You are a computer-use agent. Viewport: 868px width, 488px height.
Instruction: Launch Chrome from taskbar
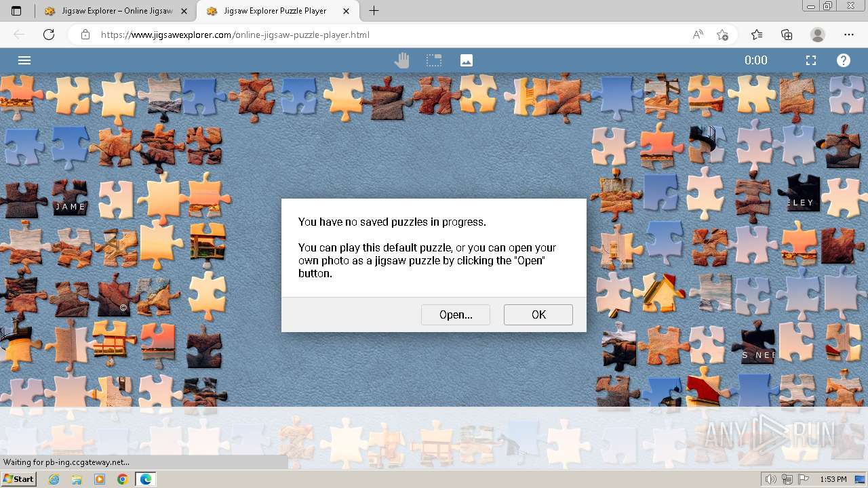[x=122, y=479]
